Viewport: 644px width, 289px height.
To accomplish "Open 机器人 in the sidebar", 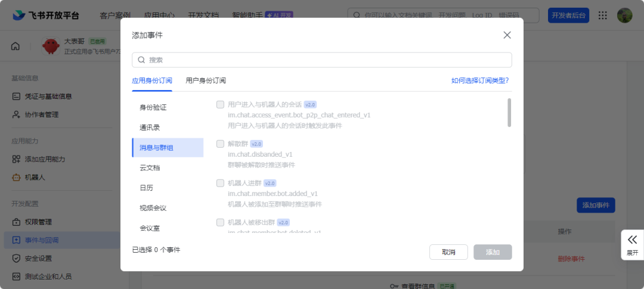I will coord(35,178).
